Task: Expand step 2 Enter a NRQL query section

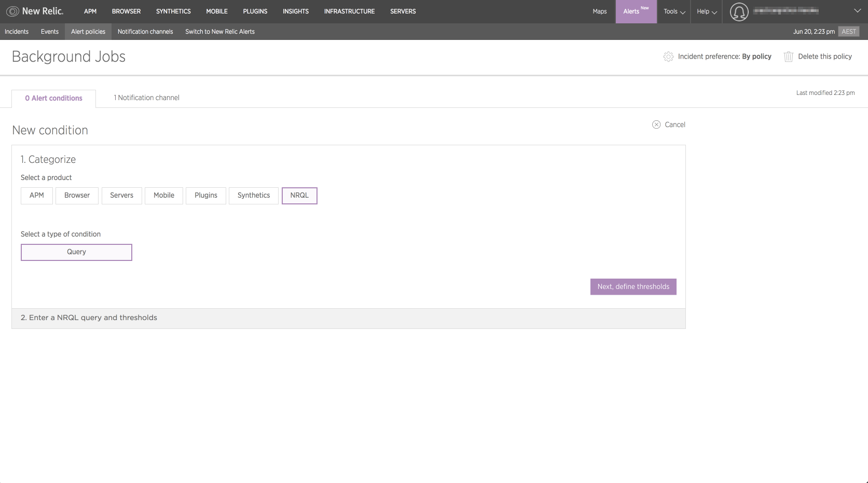Action: click(x=349, y=319)
